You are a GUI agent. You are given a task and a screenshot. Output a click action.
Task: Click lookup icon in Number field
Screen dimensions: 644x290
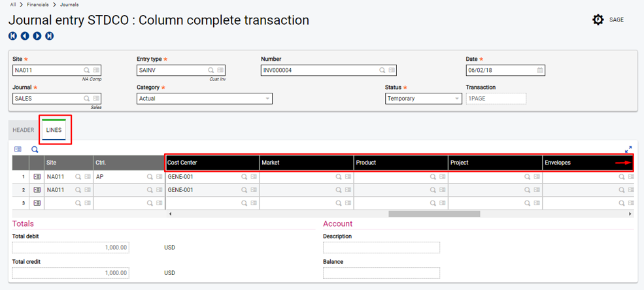(382, 71)
